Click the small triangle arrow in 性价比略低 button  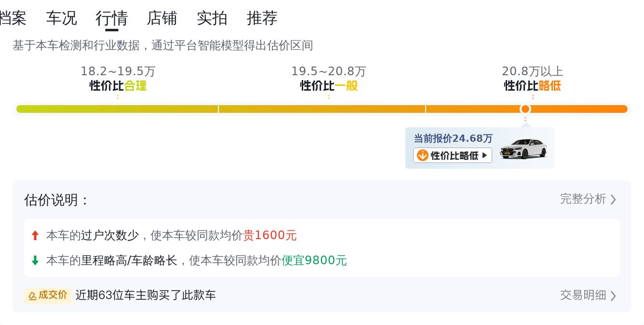484,155
